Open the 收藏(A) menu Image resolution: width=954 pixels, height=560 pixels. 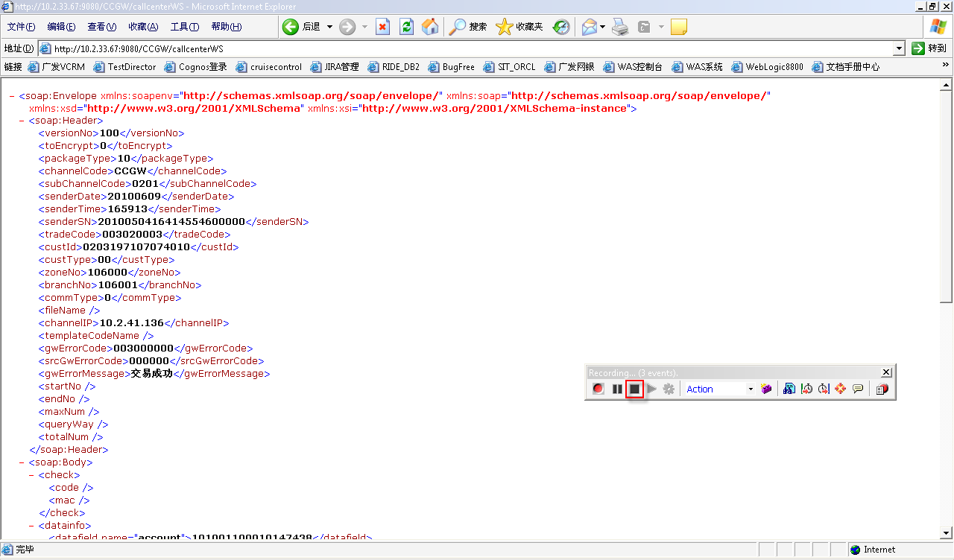point(143,27)
